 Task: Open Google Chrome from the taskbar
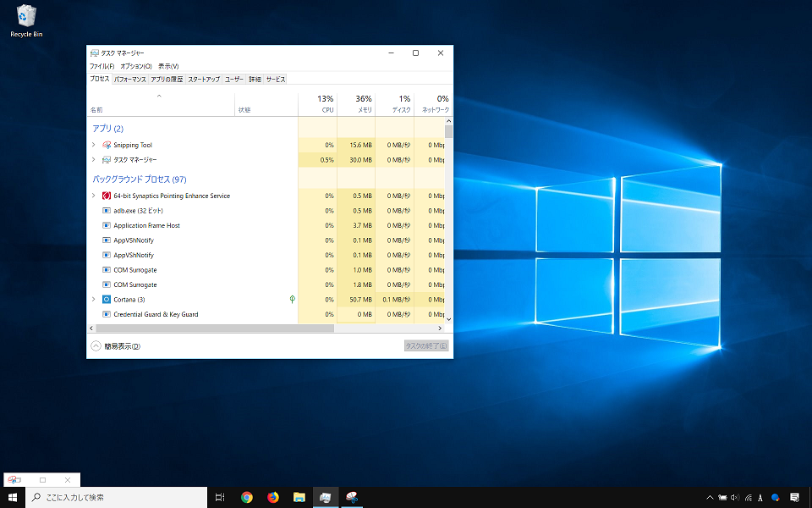coord(247,498)
